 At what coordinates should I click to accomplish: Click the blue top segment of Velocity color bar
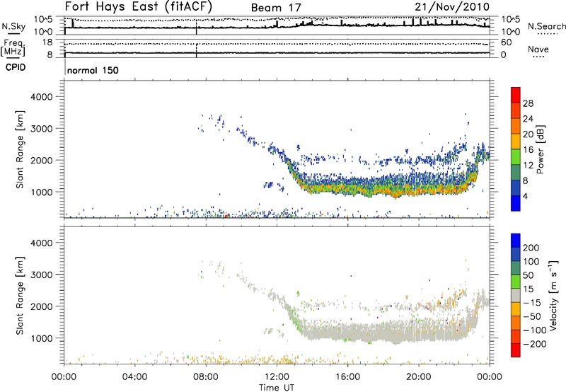pyautogui.click(x=516, y=241)
